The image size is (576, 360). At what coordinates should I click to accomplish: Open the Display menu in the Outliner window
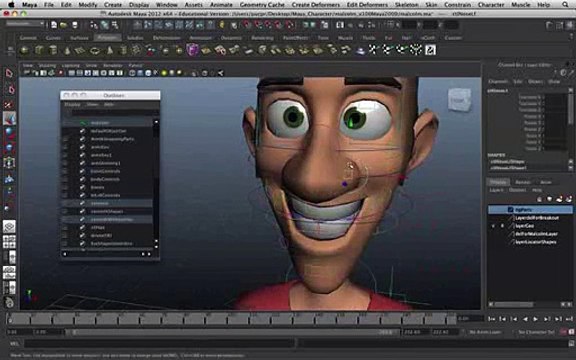click(72, 105)
